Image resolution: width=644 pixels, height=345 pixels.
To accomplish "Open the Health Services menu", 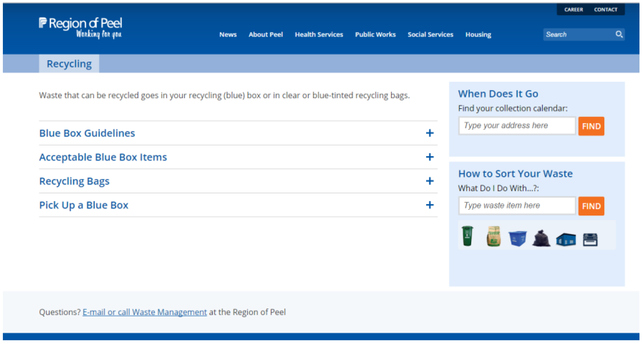I will [x=319, y=35].
